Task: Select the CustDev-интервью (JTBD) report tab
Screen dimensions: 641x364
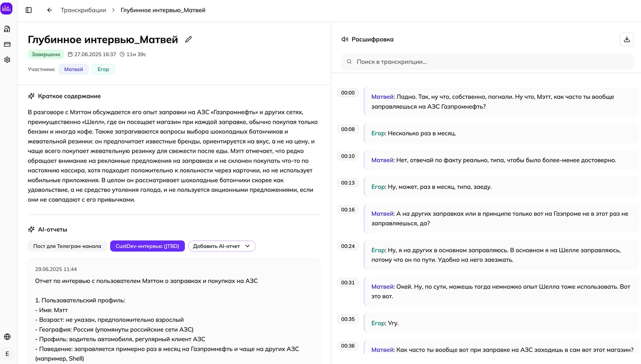Action: coord(147,246)
